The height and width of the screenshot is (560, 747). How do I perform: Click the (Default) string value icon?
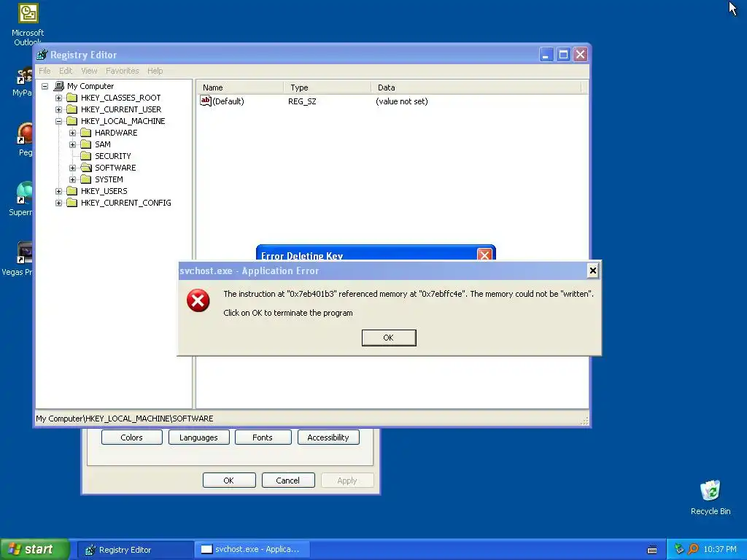click(205, 101)
